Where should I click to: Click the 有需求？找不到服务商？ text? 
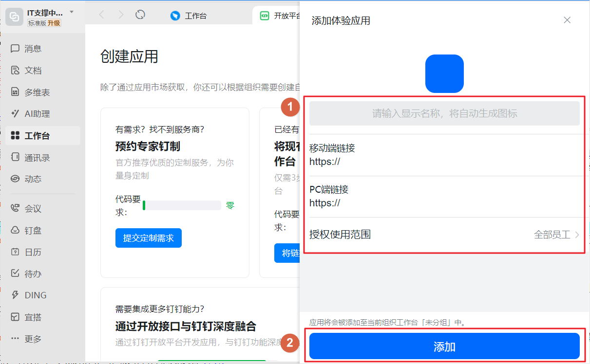[x=160, y=129]
